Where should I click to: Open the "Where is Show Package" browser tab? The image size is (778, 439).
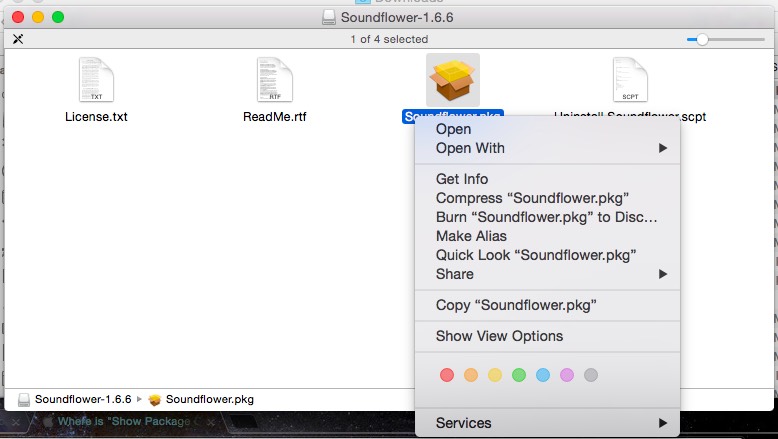124,422
